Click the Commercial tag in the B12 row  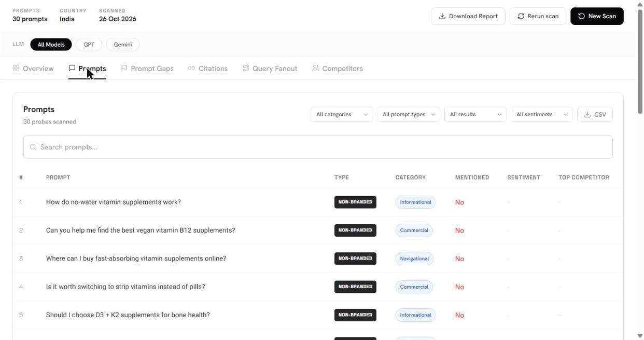pyautogui.click(x=414, y=230)
